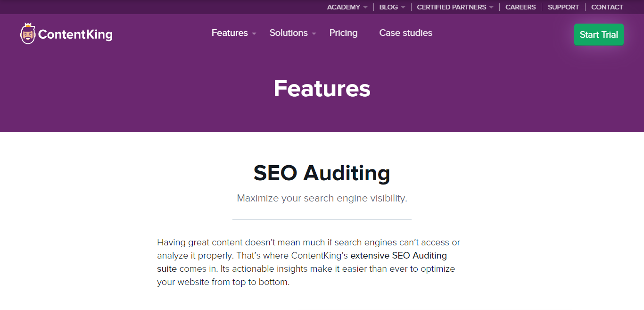Click the bold extensive SEO Auditing suite text
This screenshot has width=644, height=310.
pos(302,262)
